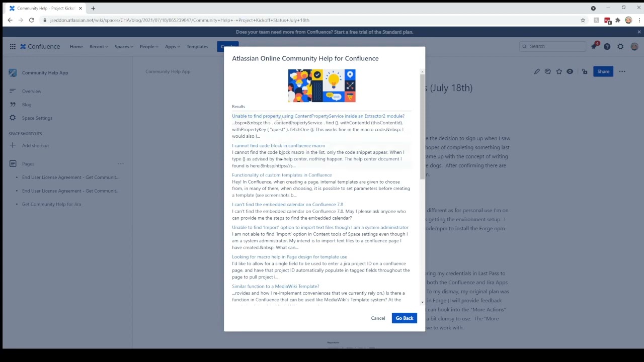Open Overview in the sidebar
The image size is (644, 362).
[32, 91]
